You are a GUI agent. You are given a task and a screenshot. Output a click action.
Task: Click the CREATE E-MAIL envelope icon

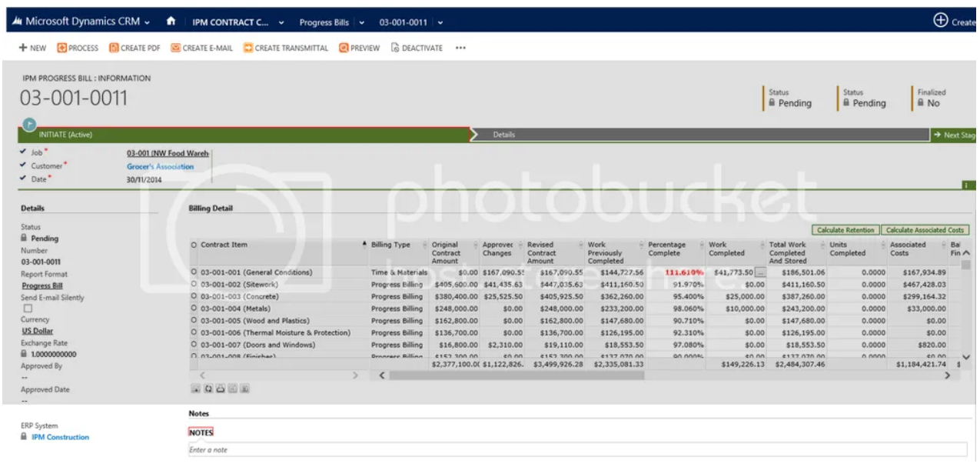tap(175, 48)
